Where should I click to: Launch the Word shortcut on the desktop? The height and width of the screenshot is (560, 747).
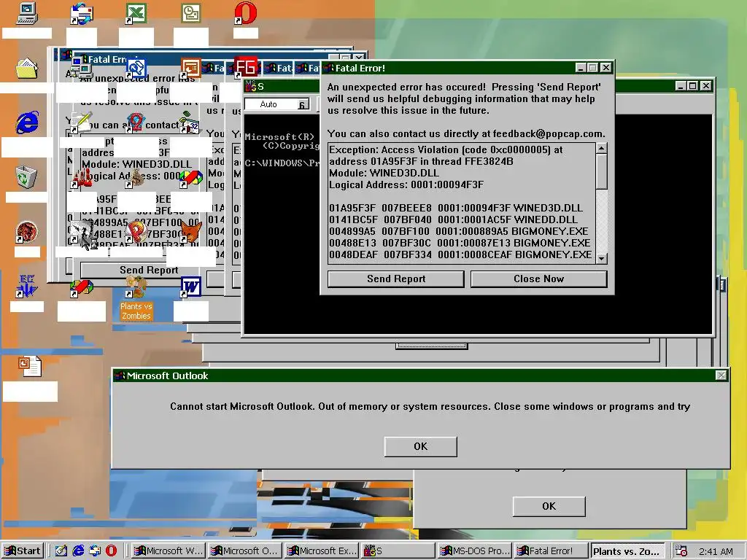point(190,287)
